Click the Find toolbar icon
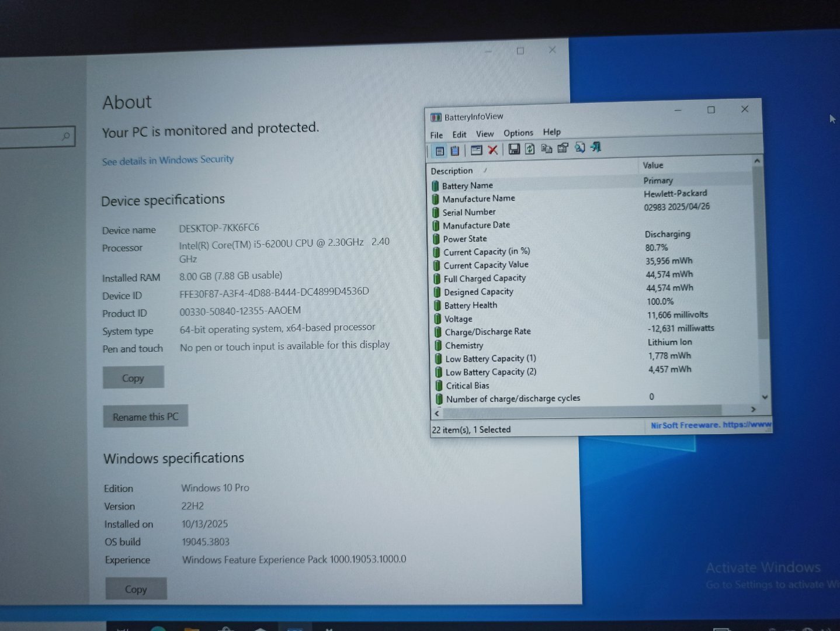Image resolution: width=840 pixels, height=631 pixels. coord(579,148)
